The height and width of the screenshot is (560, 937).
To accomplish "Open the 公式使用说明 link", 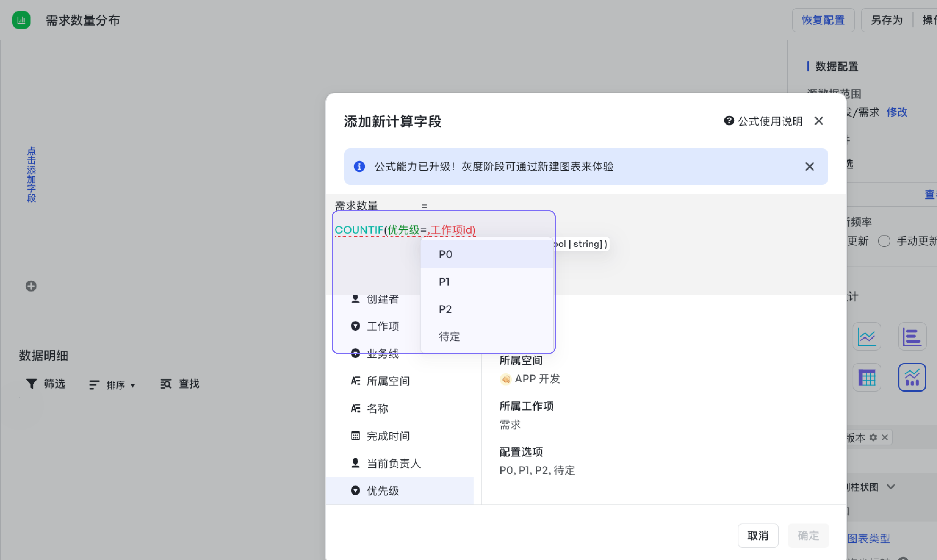I will [770, 121].
